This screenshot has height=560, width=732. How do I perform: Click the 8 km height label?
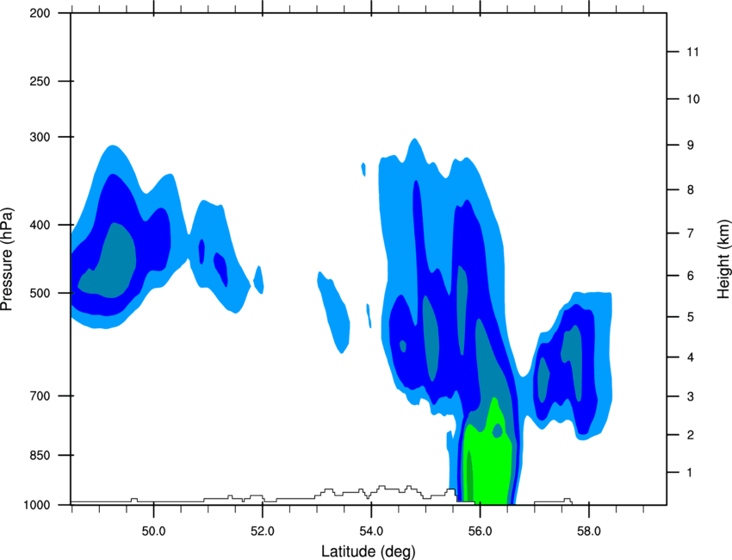[x=690, y=190]
